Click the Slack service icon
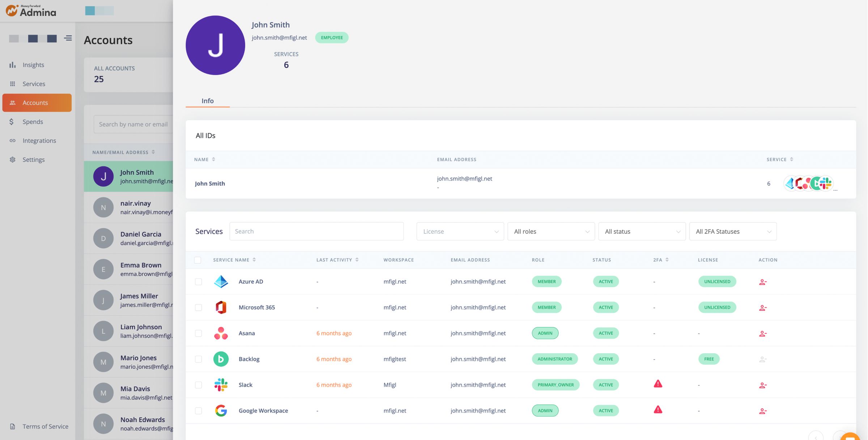Image resolution: width=868 pixels, height=440 pixels. [221, 385]
